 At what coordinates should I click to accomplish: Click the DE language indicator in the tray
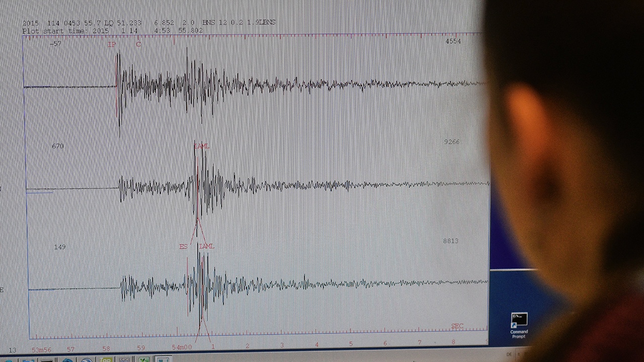[x=509, y=355]
